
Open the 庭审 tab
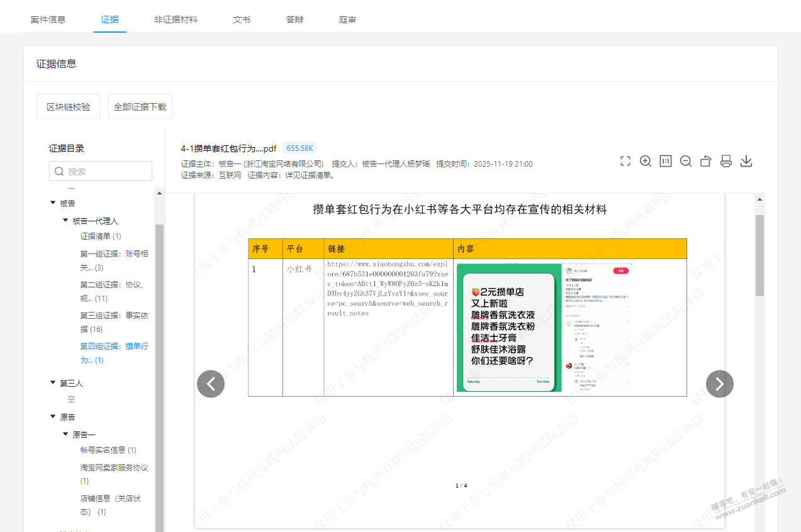point(347,19)
